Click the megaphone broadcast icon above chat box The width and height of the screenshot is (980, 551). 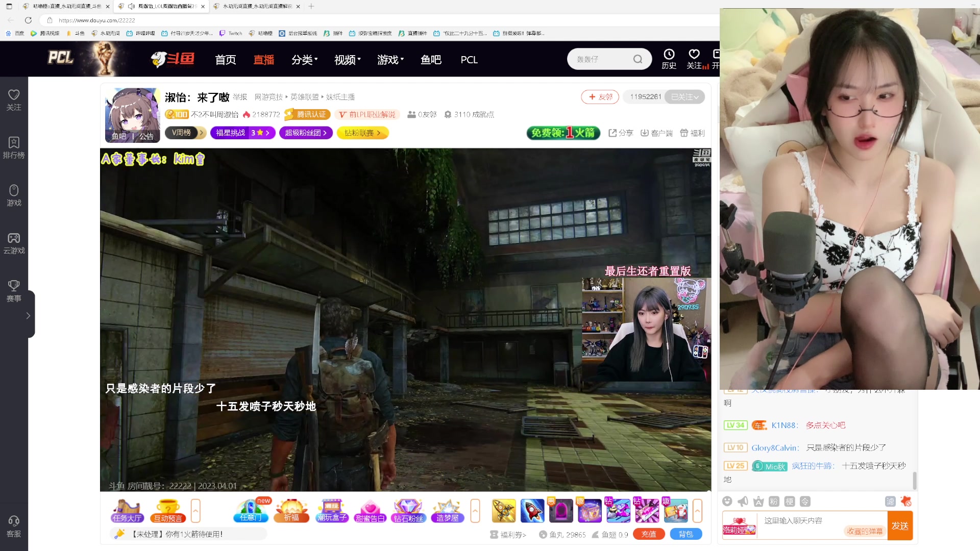743,502
